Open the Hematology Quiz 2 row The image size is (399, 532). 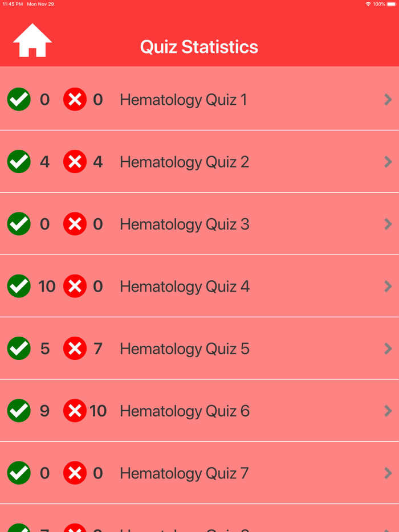(x=199, y=162)
